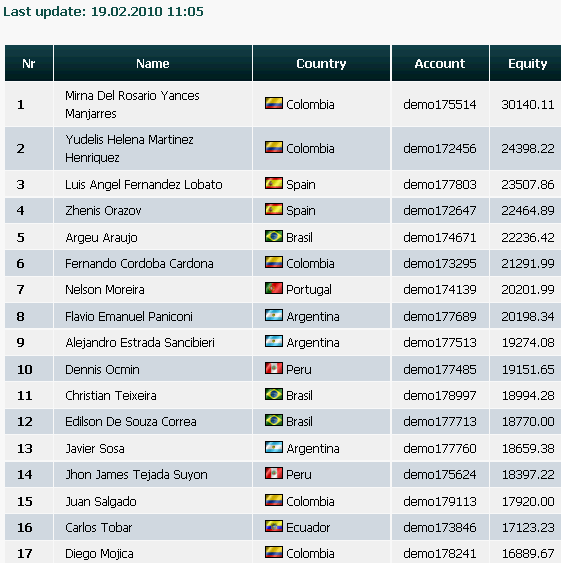Click the Argentina flag for Flavio Emanuel Paniconi
Image resolution: width=561 pixels, height=563 pixels.
(274, 316)
